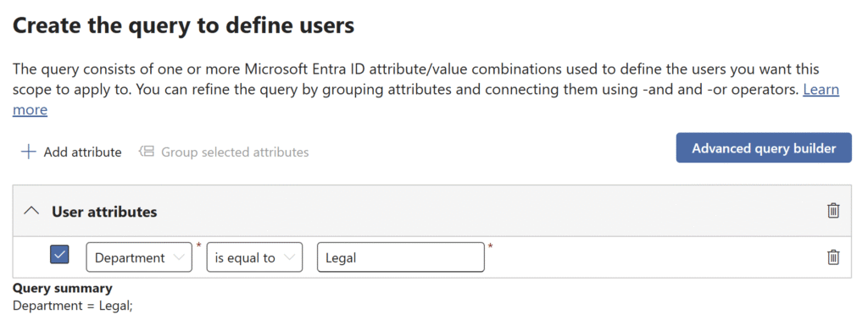The height and width of the screenshot is (326, 868).
Task: Click the User attributes header label
Action: [104, 212]
